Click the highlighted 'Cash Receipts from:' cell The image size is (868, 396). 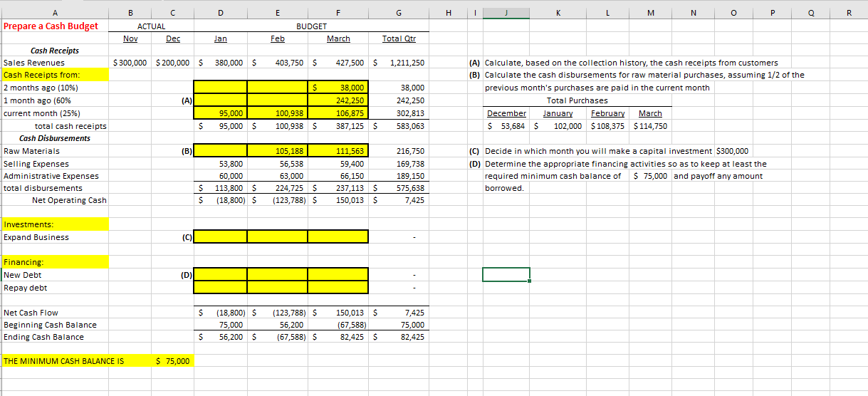click(x=56, y=75)
